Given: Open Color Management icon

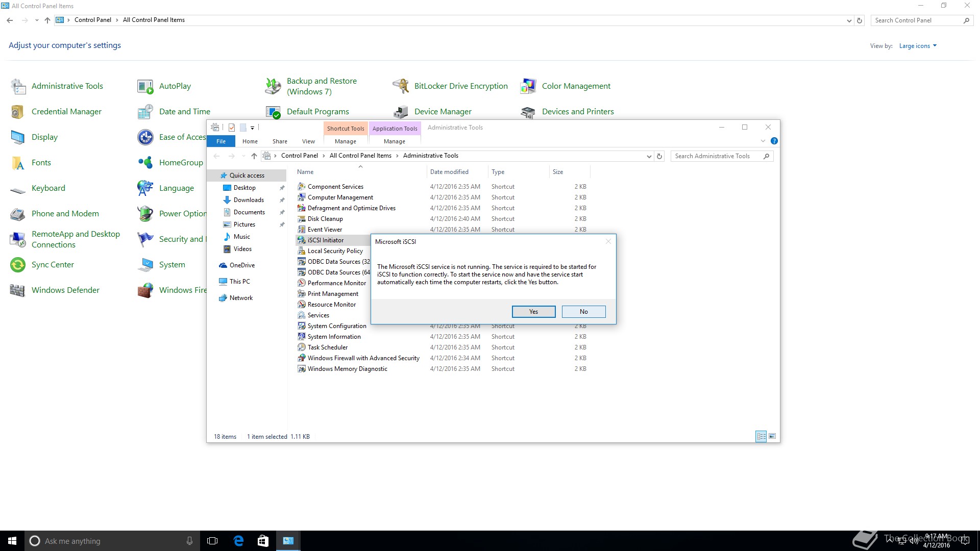Looking at the screenshot, I should (528, 86).
